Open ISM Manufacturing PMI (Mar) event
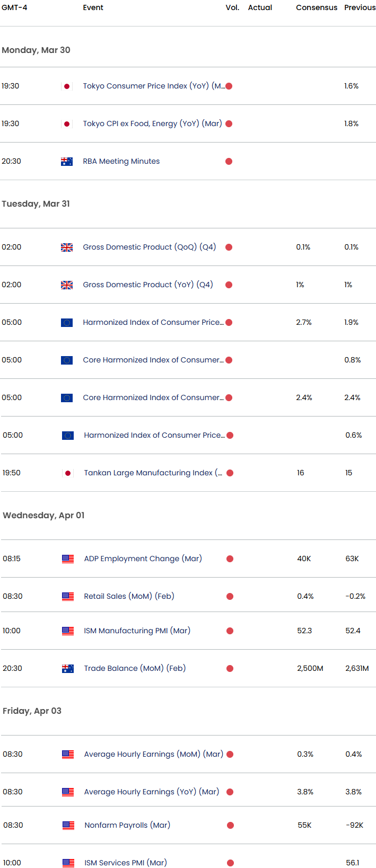376x868 pixels. 137,631
